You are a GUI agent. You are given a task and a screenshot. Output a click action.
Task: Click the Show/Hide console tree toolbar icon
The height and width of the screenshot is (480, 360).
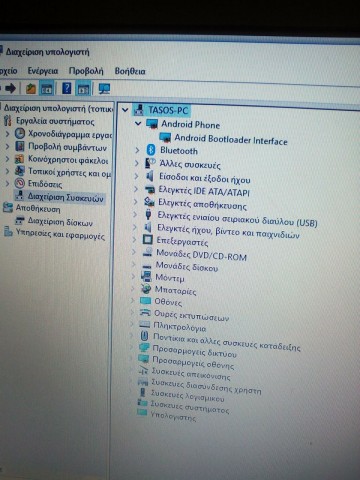(47, 89)
